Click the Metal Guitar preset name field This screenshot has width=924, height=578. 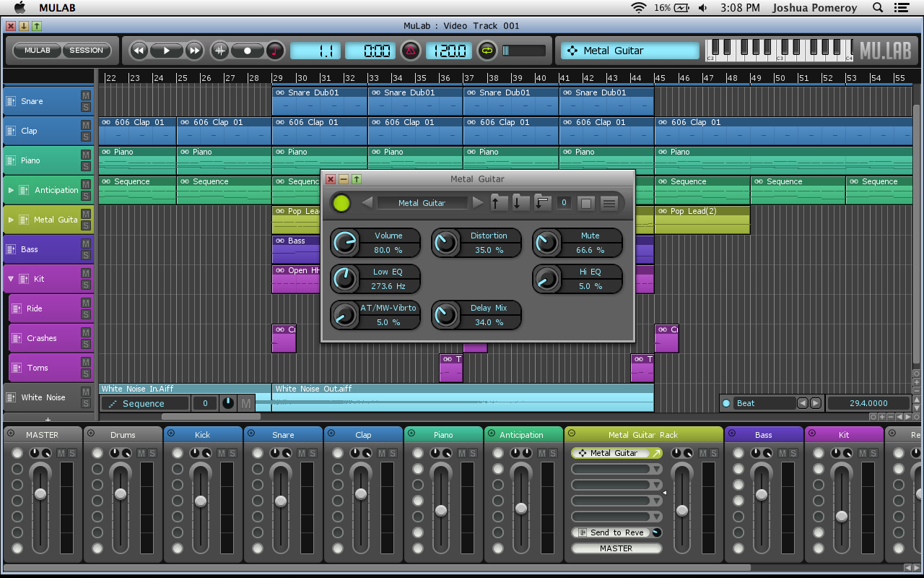click(422, 203)
